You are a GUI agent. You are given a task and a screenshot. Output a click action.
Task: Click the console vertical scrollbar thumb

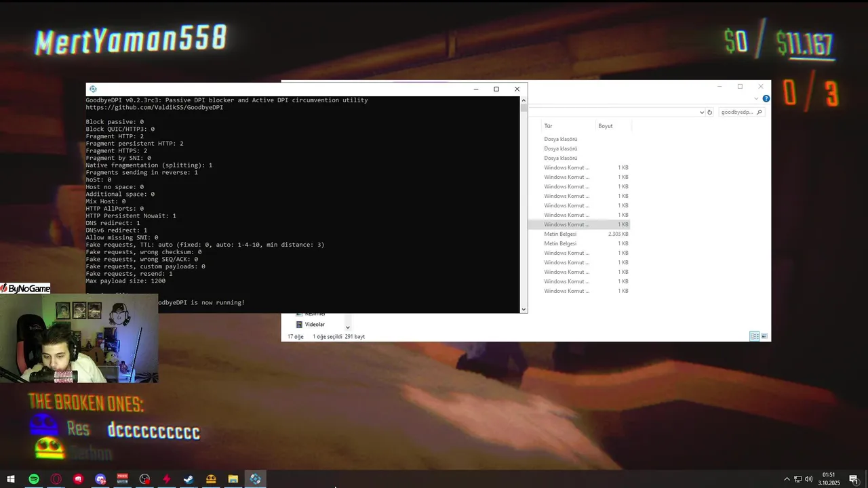524,108
